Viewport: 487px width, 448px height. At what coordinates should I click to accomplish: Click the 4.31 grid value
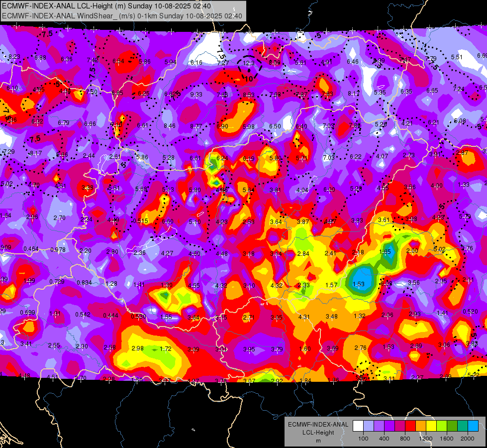pyautogui.click(x=304, y=317)
